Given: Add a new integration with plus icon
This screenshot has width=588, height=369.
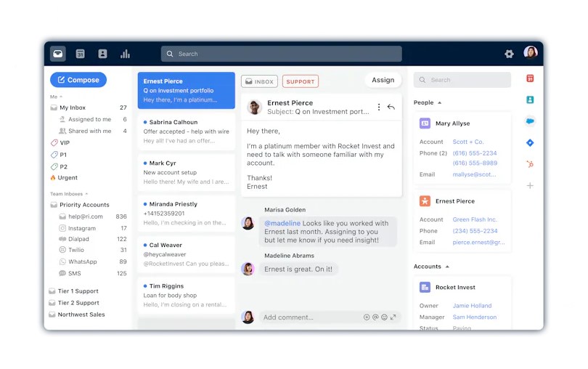Looking at the screenshot, I should [x=530, y=185].
